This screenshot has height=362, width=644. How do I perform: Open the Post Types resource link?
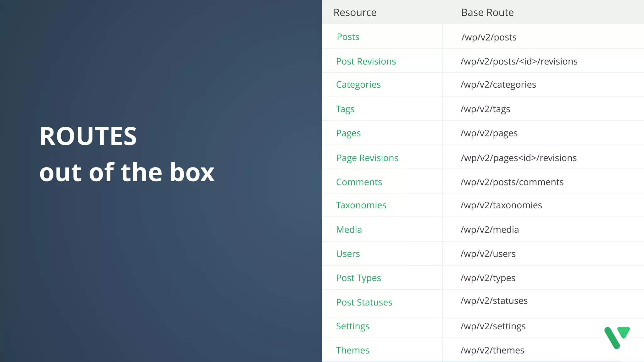(358, 278)
